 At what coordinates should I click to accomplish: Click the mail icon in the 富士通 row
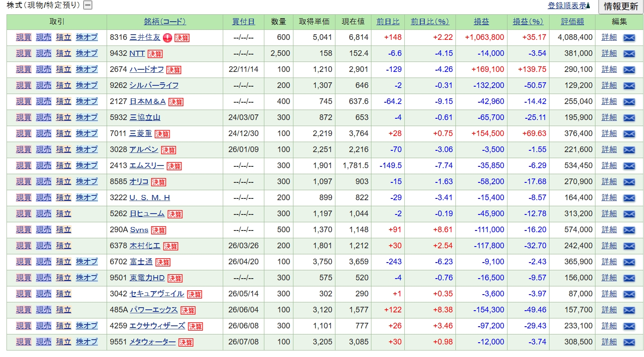coord(629,262)
